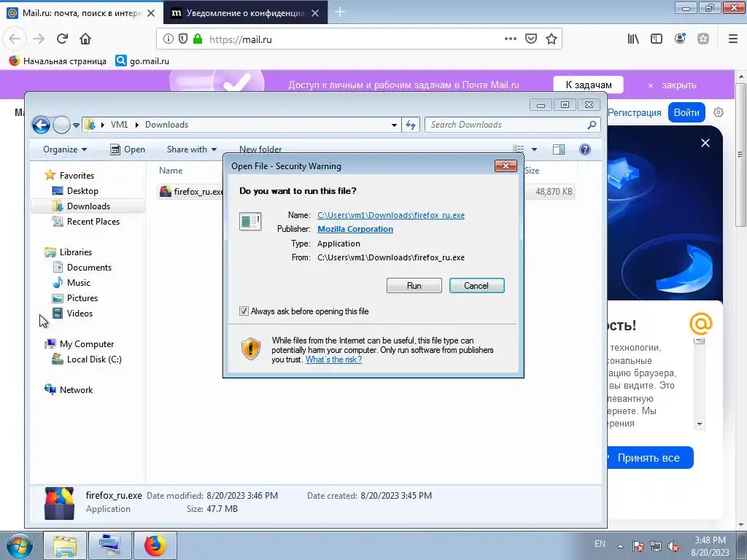Open recent pages dropdown arrow

tap(76, 125)
